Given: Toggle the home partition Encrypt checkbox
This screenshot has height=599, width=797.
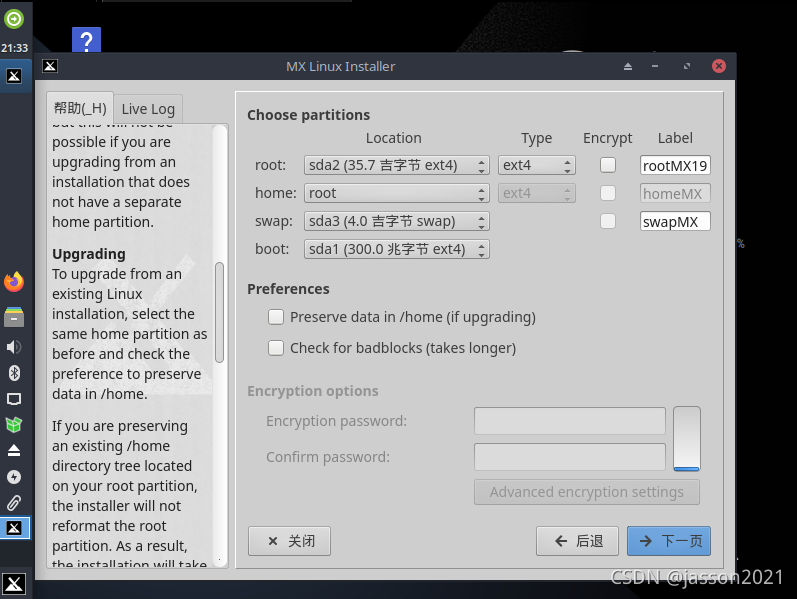Looking at the screenshot, I should (608, 193).
